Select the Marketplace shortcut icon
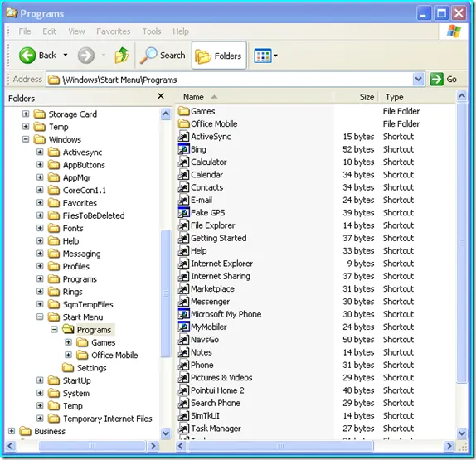Screen dimensions: 476x460 (183, 289)
